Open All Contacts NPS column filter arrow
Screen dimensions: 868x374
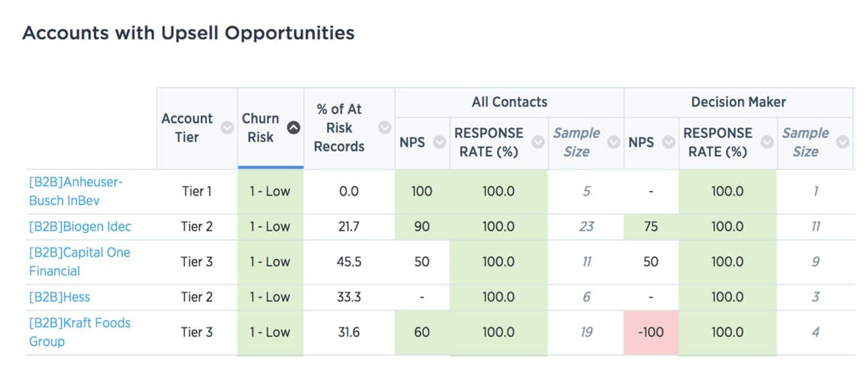click(x=439, y=143)
